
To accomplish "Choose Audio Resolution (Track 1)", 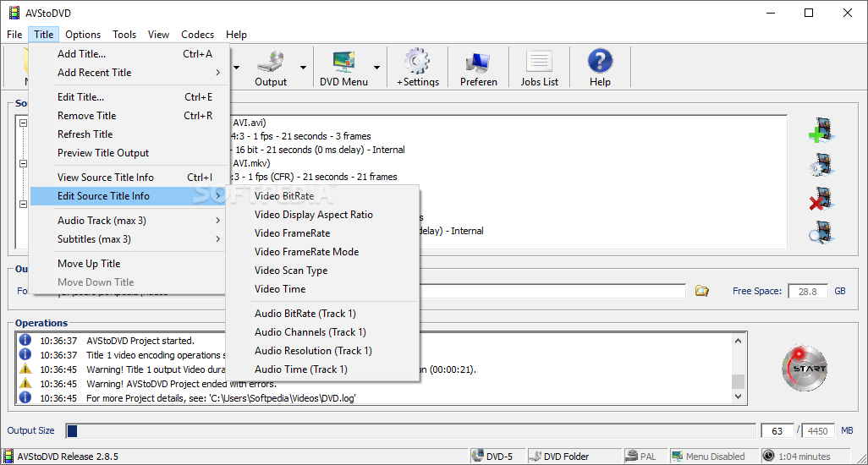I will (322, 351).
